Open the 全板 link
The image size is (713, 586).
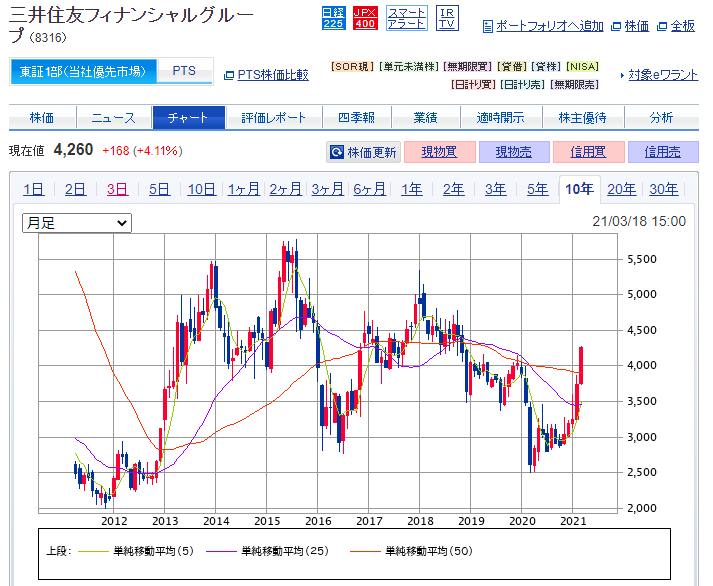[683, 26]
